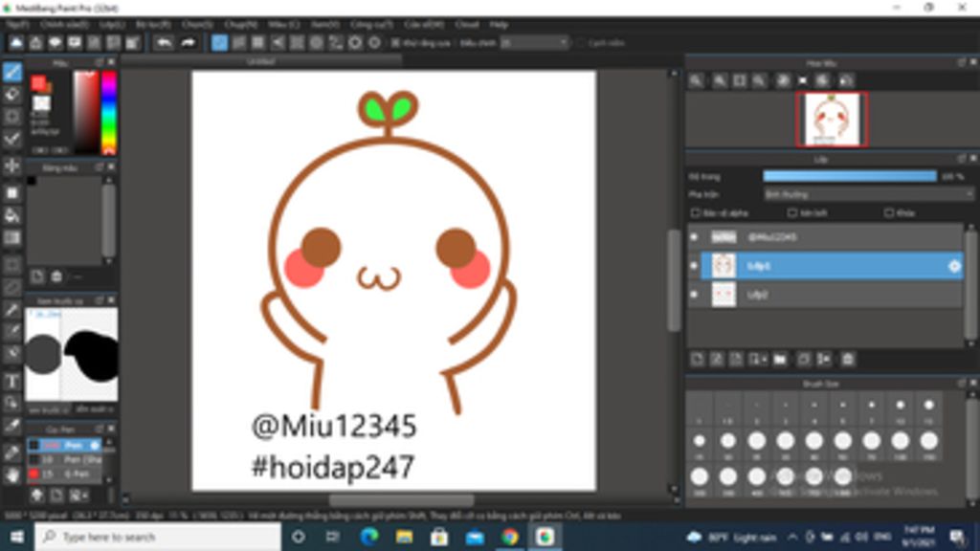The width and height of the screenshot is (980, 551).
Task: Click the Add layer icon in Layers panel
Action: point(696,358)
